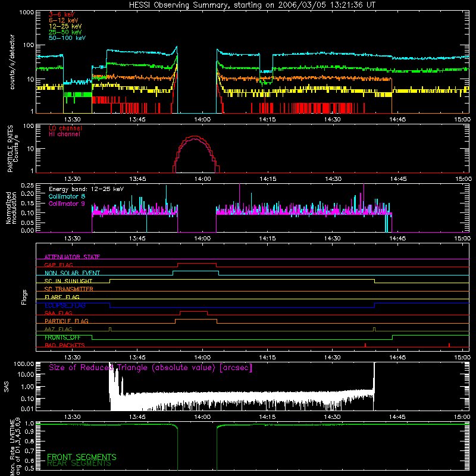Click the raised NON_SOLAR_EVENT pulse segment

pos(196,271)
